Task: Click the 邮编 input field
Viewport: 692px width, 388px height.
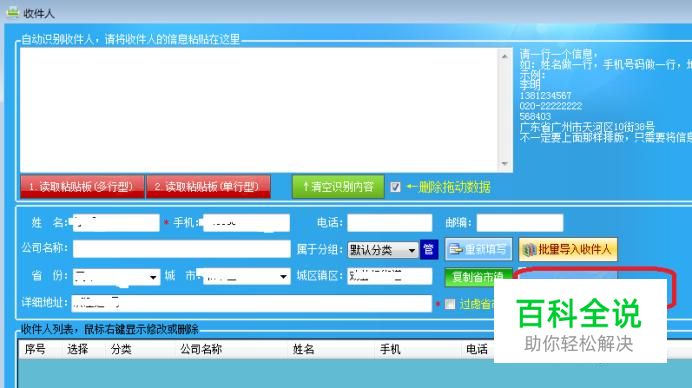Action: [x=519, y=223]
